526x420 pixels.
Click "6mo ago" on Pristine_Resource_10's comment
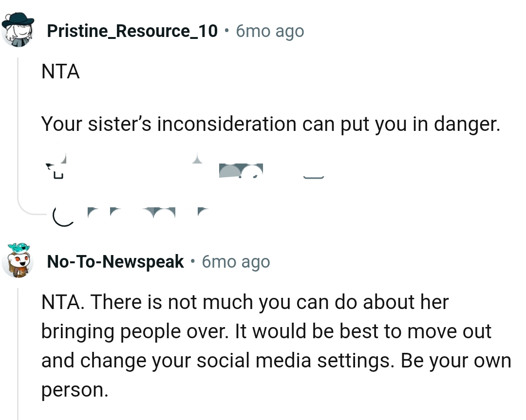[x=269, y=31]
